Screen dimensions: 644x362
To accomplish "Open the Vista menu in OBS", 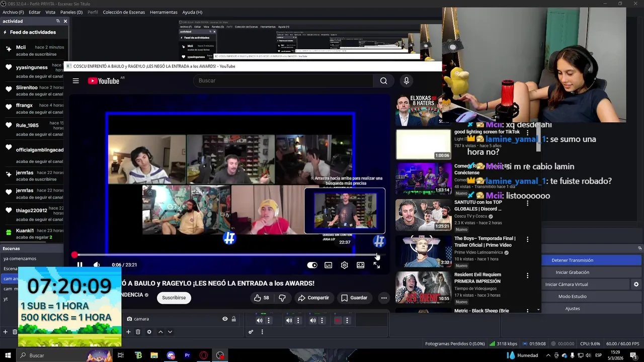I will pyautogui.click(x=50, y=12).
